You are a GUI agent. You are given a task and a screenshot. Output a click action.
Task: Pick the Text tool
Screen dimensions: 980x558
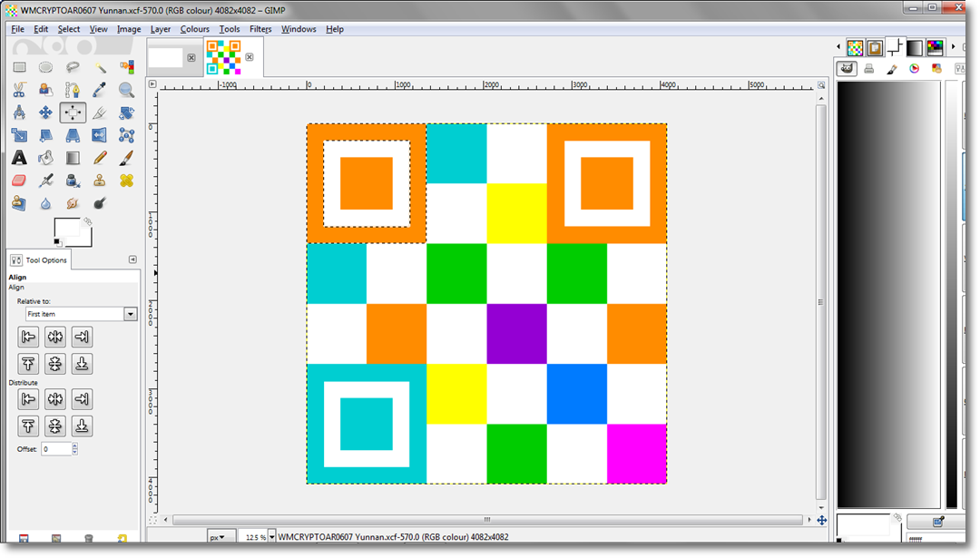[x=19, y=158]
